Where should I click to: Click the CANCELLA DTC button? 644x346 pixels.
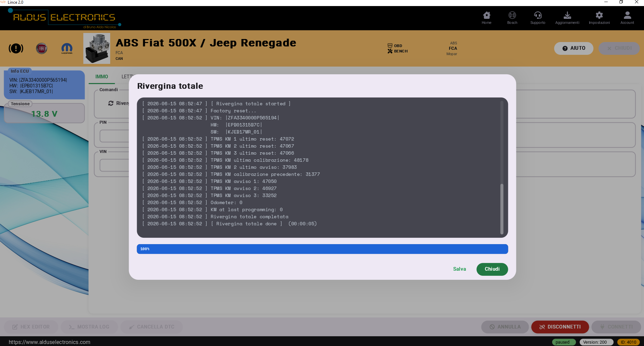(152, 327)
